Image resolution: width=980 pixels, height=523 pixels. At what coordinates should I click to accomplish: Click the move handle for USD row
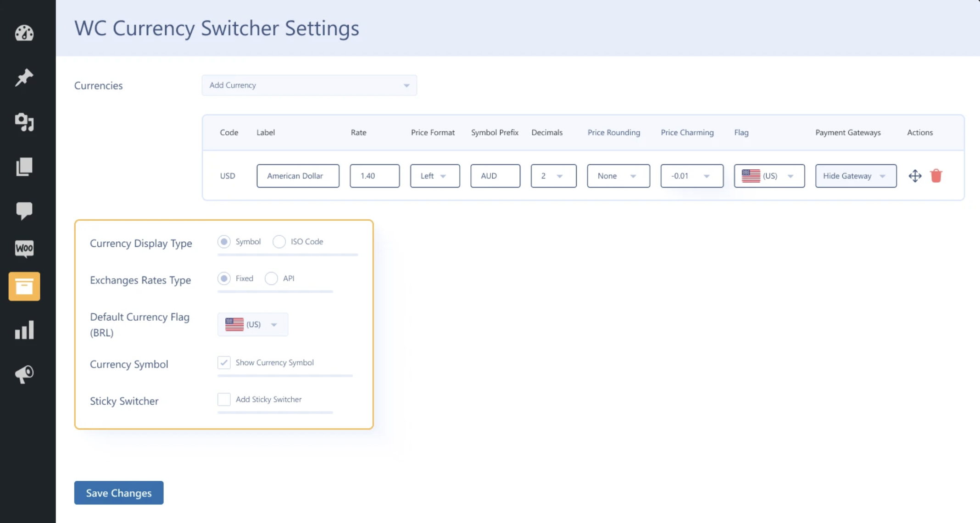(x=915, y=176)
